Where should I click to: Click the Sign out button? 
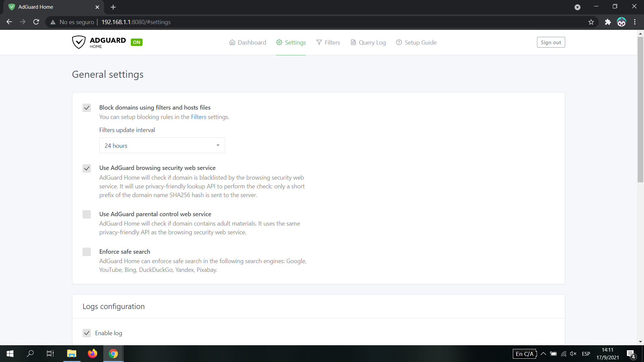click(551, 43)
